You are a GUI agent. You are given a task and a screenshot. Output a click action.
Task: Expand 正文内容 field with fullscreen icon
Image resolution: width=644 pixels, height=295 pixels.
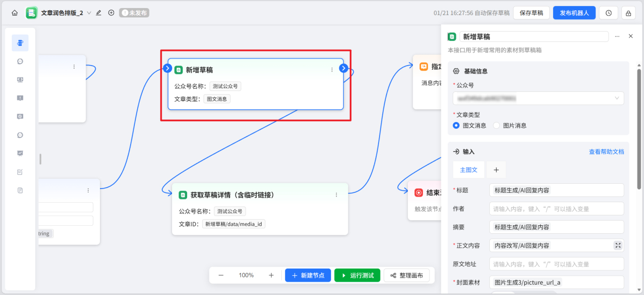tap(618, 245)
